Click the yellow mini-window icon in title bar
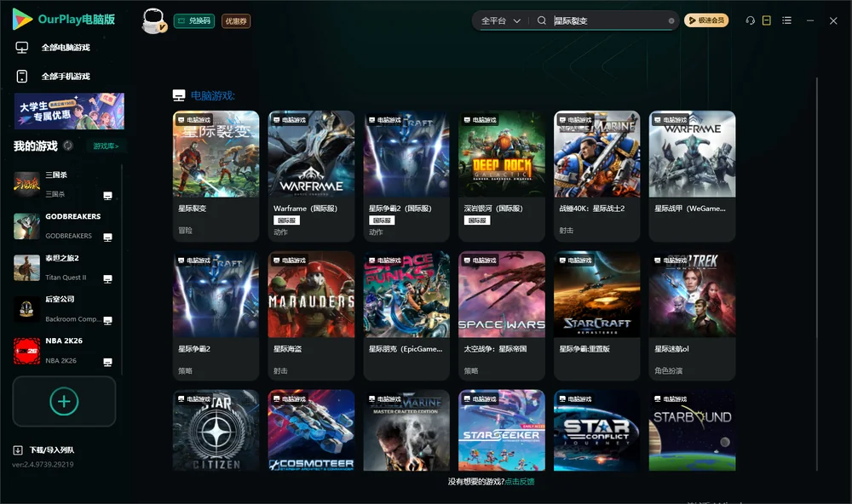The image size is (852, 504). 767,20
